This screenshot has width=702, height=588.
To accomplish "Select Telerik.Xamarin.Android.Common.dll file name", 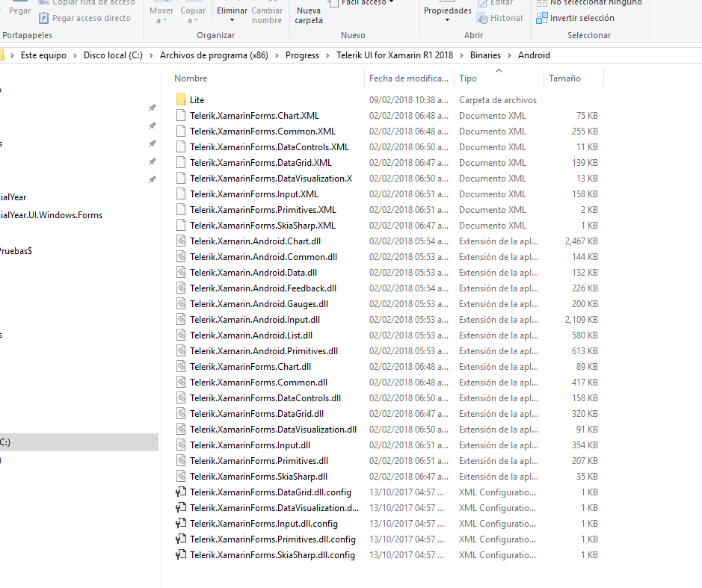I will tap(263, 257).
